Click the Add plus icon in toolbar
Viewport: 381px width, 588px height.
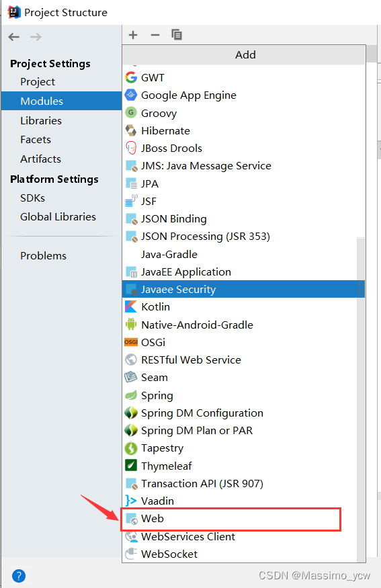[133, 35]
